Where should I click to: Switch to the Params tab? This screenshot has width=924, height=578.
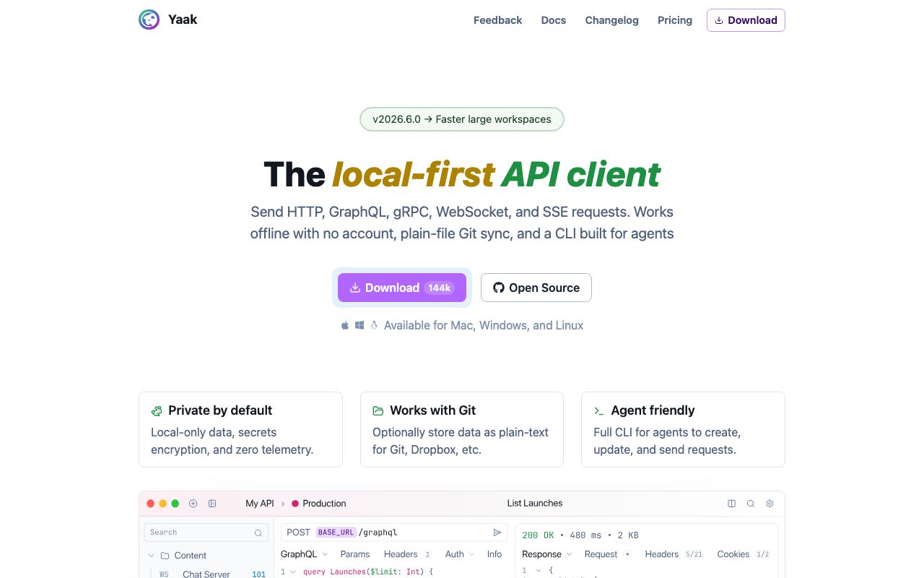point(355,554)
